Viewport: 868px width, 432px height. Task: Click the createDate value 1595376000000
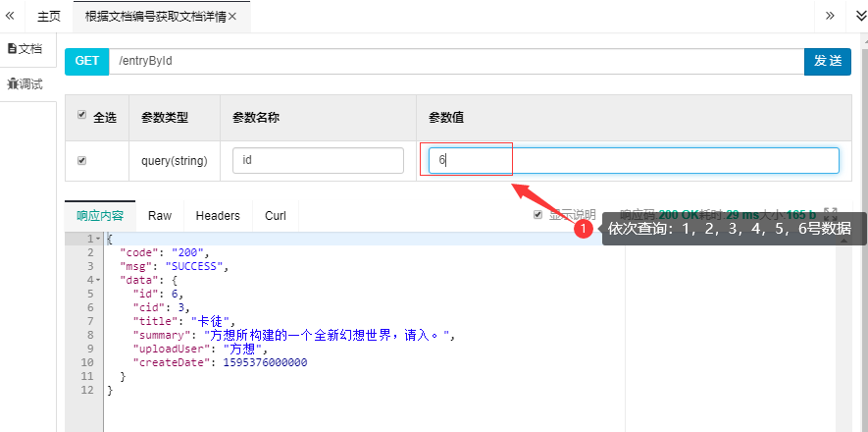(265, 362)
